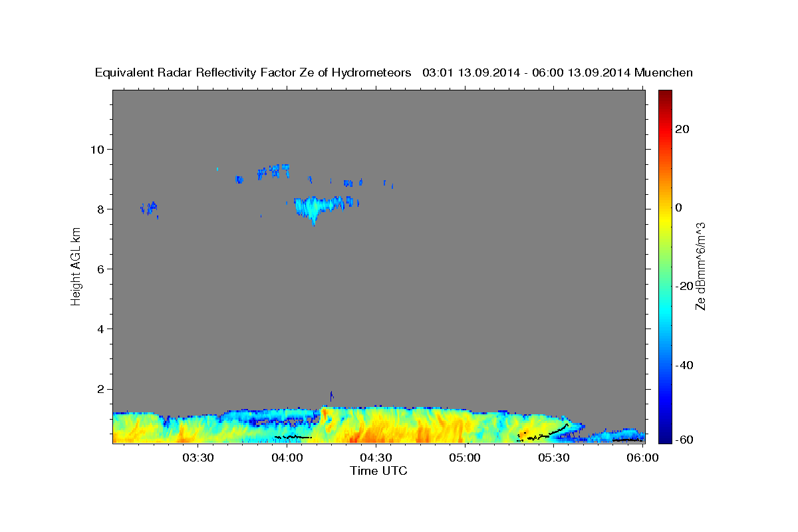Click the '04:00' time tick label

pyautogui.click(x=287, y=458)
